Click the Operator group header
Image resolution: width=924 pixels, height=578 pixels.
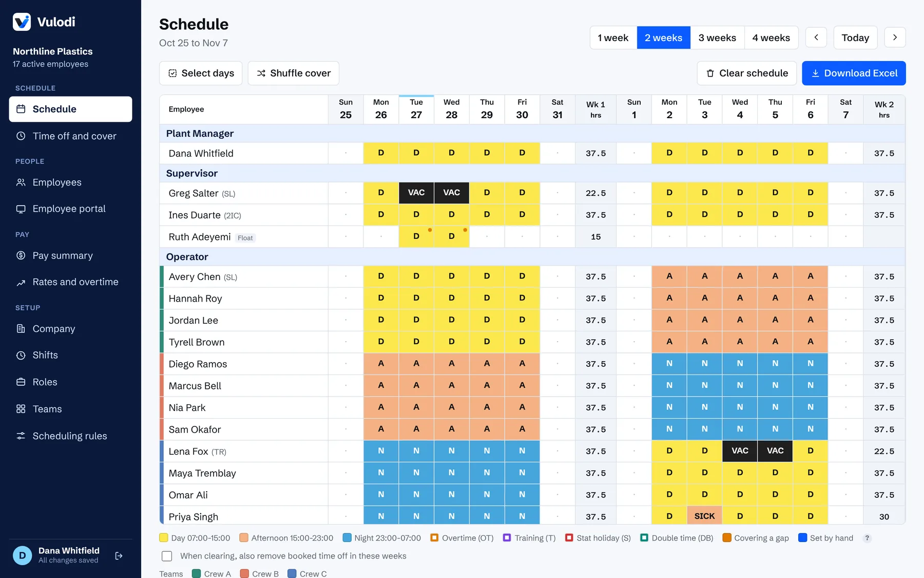click(x=532, y=257)
